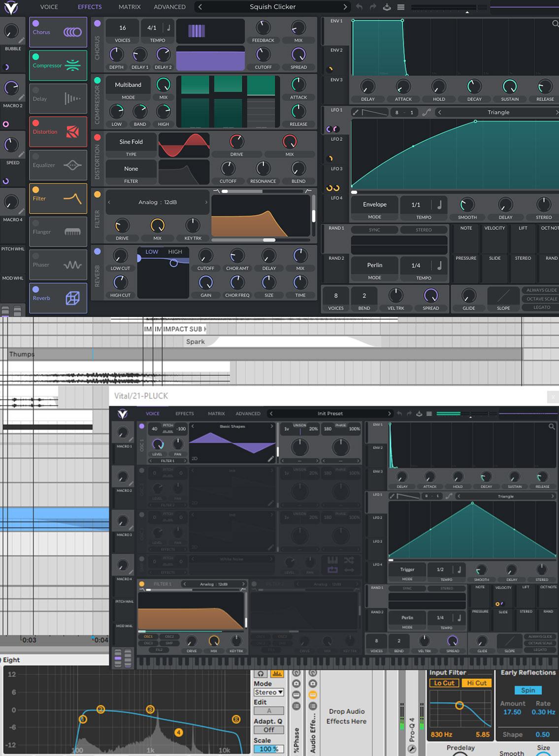
Task: Save preset via the export icon
Action: [387, 7]
